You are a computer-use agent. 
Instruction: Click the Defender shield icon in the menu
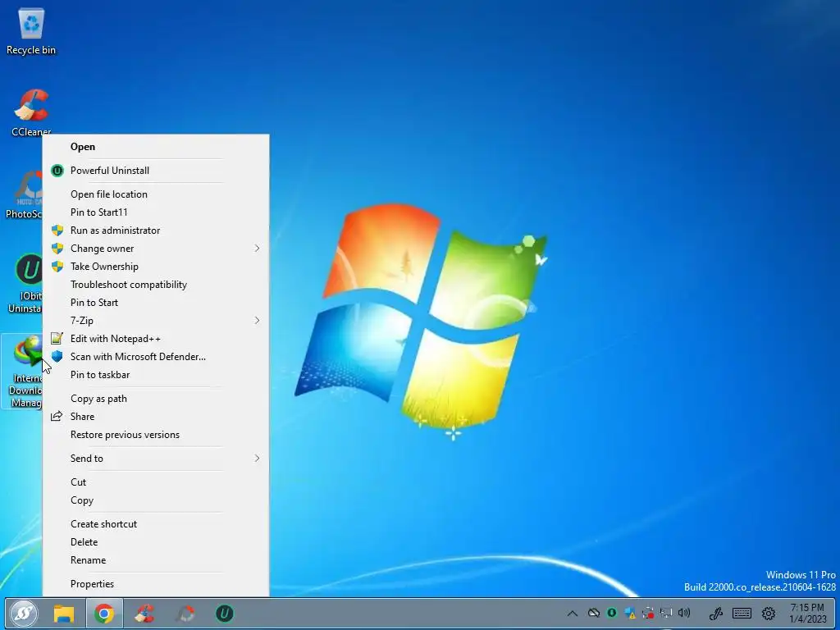(x=57, y=357)
